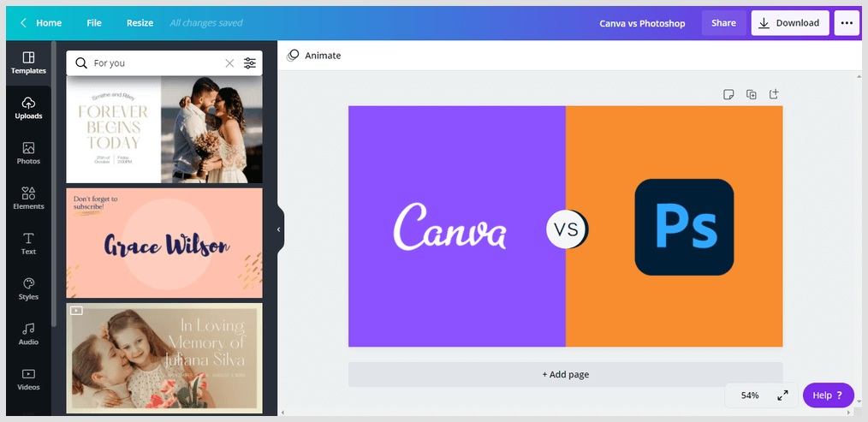Open the Help button

828,395
